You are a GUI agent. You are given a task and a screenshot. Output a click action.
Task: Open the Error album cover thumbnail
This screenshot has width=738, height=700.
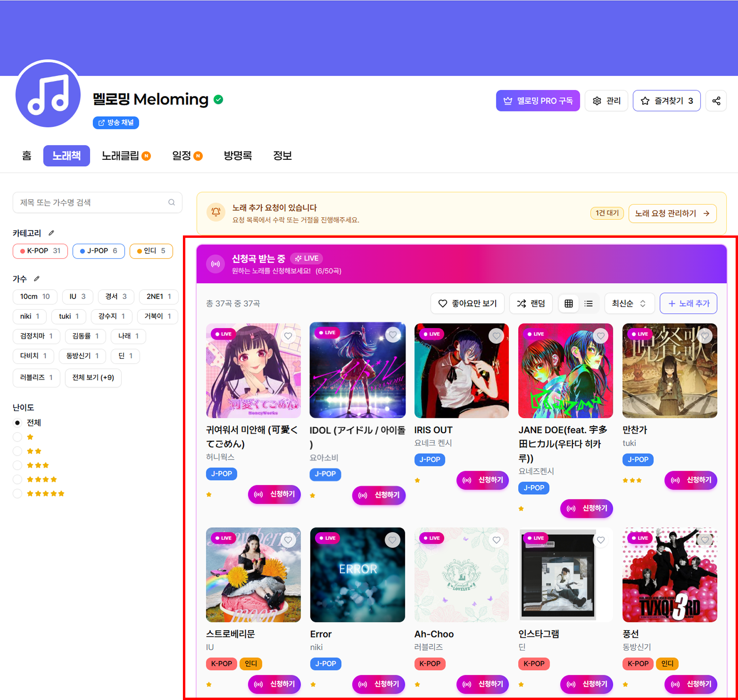coord(358,575)
